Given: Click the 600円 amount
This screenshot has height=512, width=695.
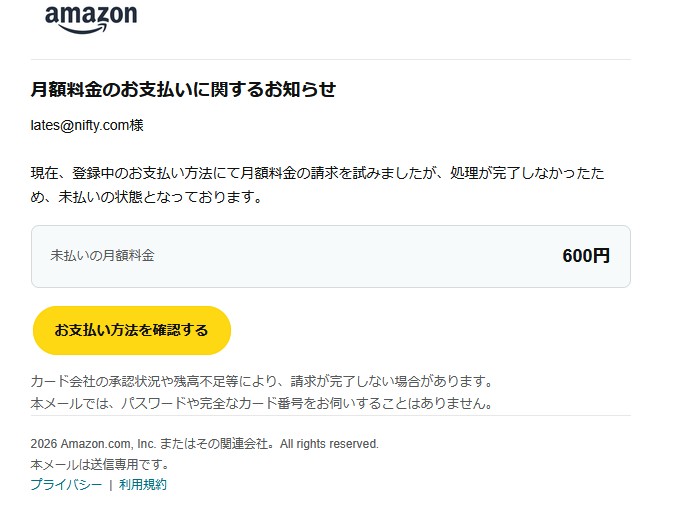Looking at the screenshot, I should click(585, 256).
